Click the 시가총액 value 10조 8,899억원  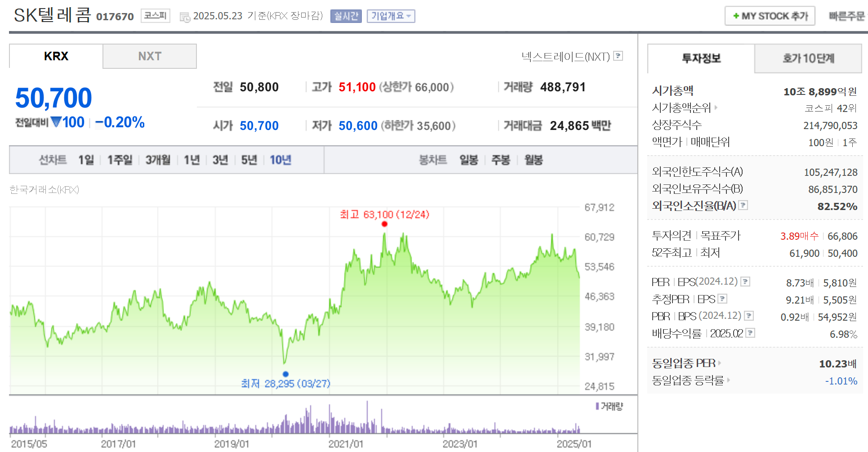[820, 92]
